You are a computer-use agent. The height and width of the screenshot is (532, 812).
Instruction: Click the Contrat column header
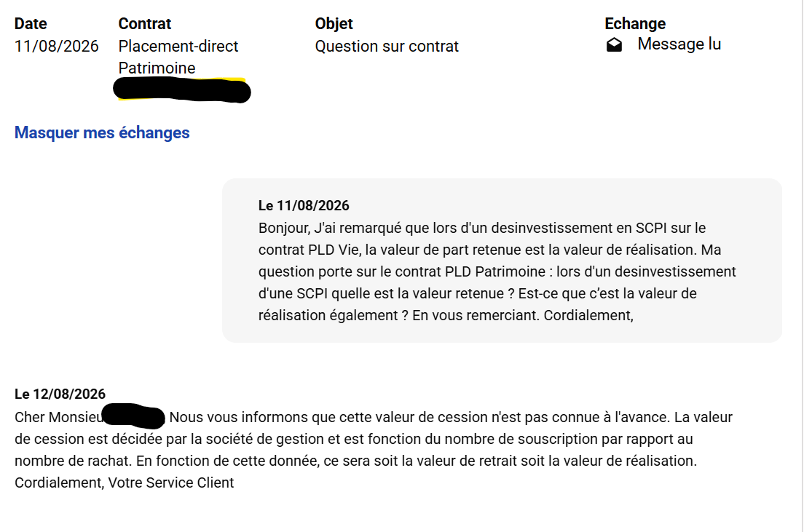[x=144, y=23]
